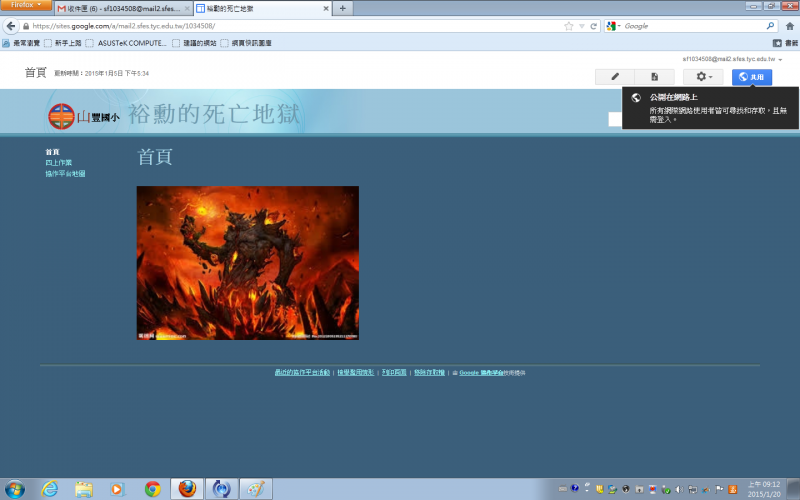Image resolution: width=800 pixels, height=500 pixels.
Task: Open the ASUSTeK COMPUTE... bookmark
Action: pyautogui.click(x=126, y=43)
